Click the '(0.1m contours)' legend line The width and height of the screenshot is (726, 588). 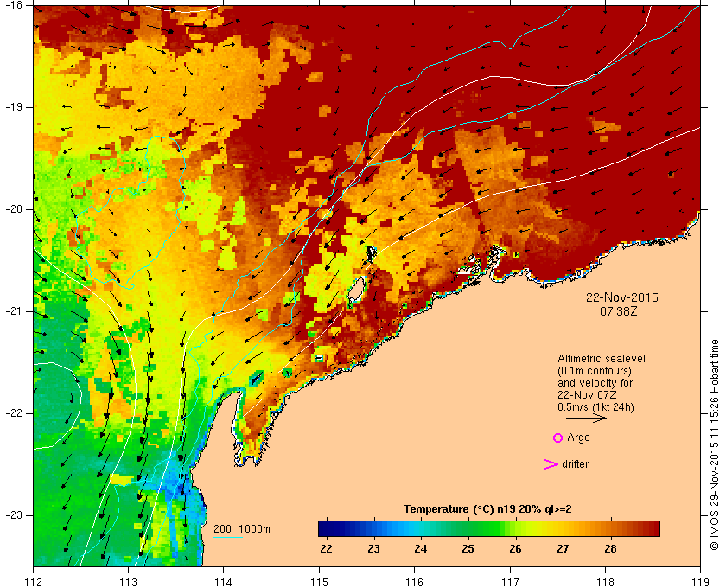coord(595,371)
